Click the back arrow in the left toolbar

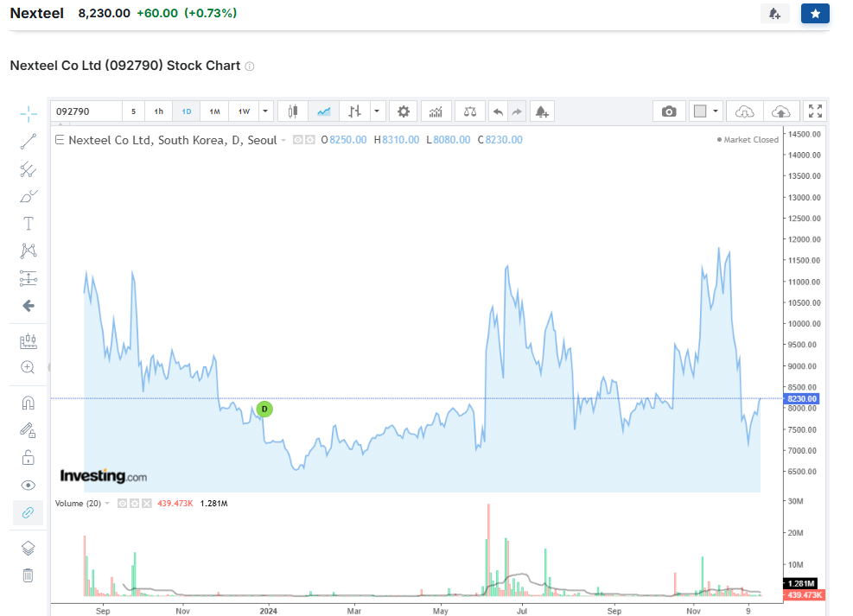pos(29,306)
